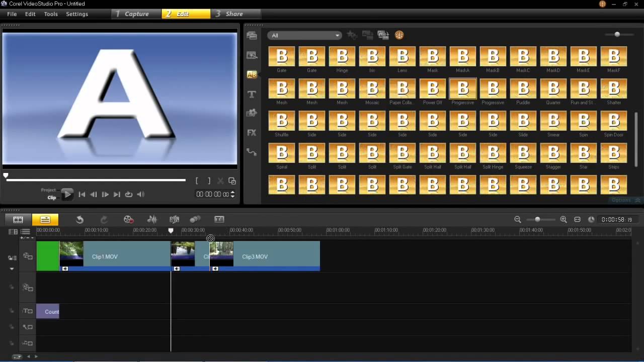Fit project in timeline window icon
The height and width of the screenshot is (362, 644).
tap(578, 219)
